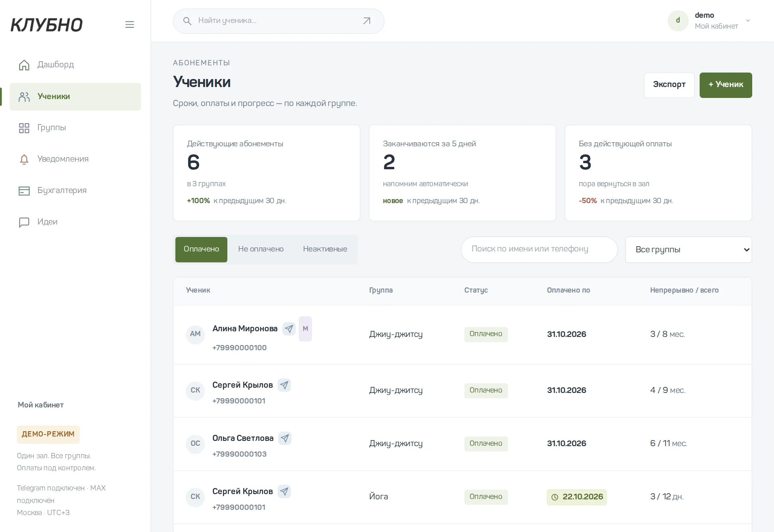
Task: Click phone number +79990000103
Action: (x=239, y=454)
